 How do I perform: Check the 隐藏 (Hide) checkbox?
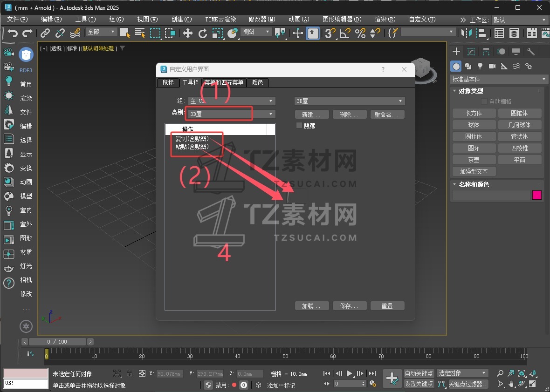tap(299, 126)
